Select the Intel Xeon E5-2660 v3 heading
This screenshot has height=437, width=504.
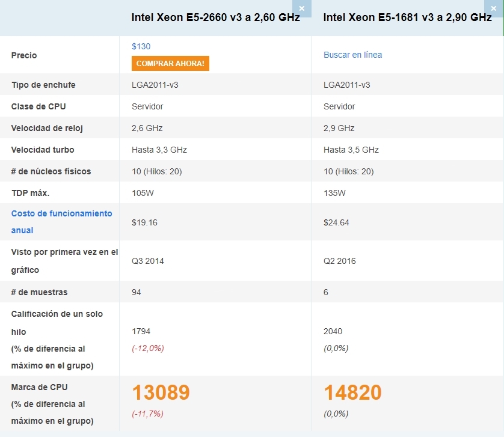(x=216, y=17)
